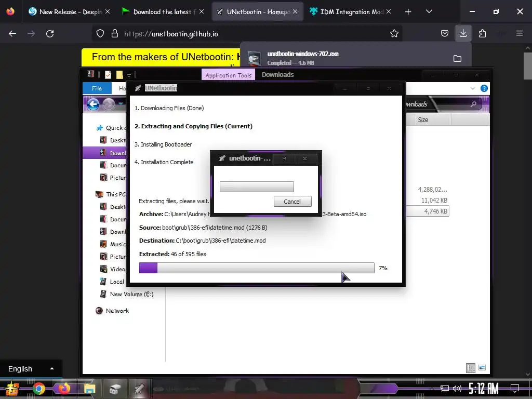Screen dimensions: 532x399
Task: Click the extraction progress bar at 7%
Action: click(257, 268)
